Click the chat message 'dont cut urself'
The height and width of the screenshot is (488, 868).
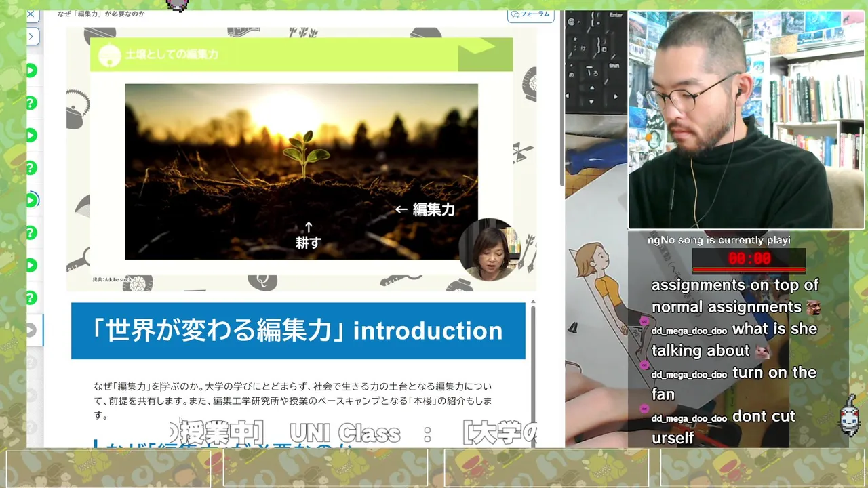coord(724,427)
